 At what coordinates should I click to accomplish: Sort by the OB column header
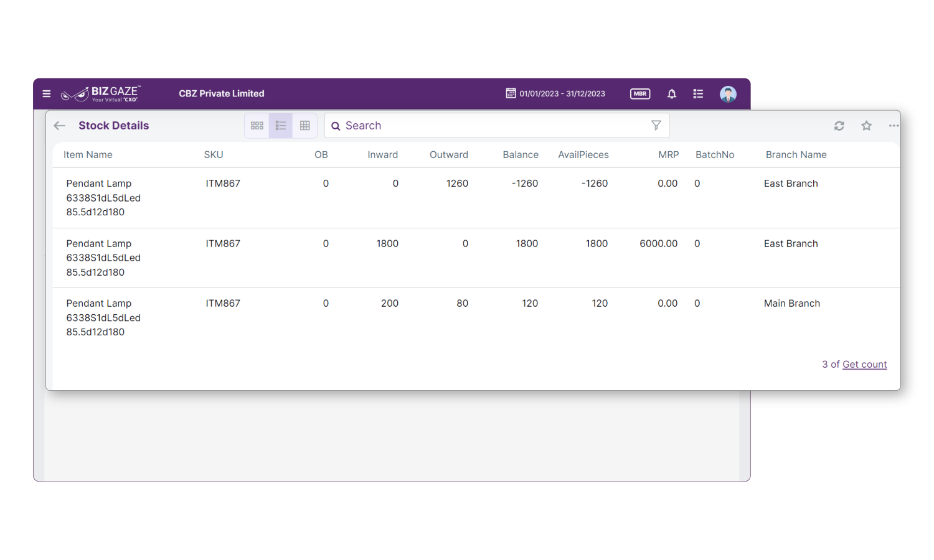coord(321,155)
